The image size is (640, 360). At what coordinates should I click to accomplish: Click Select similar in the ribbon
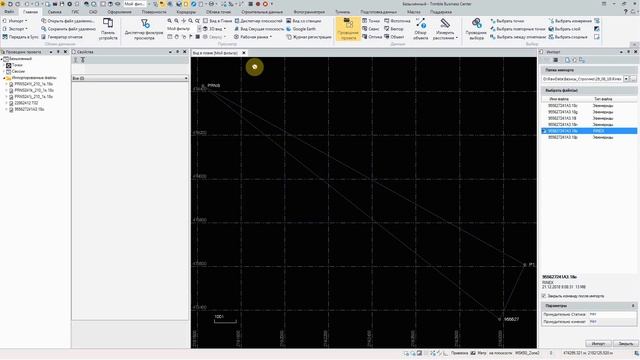(568, 37)
